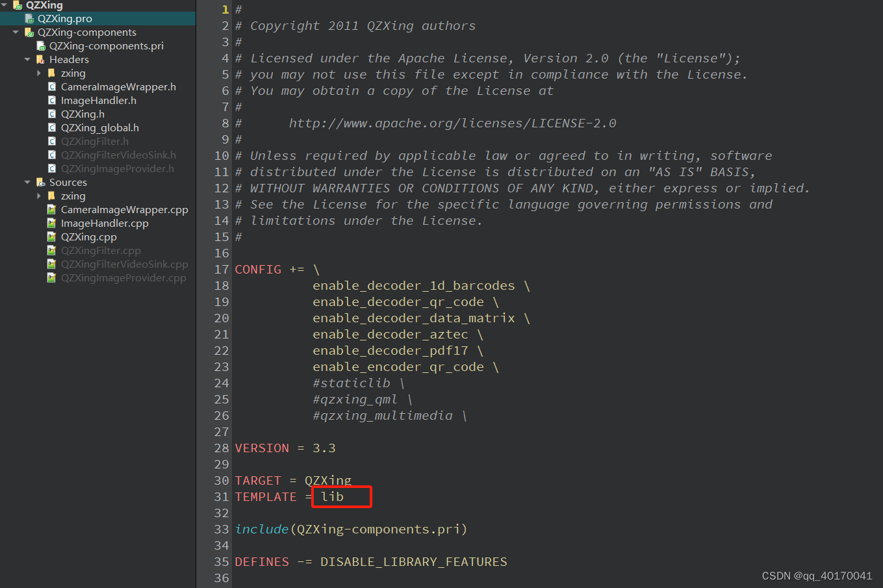Click line number 16 in the gutter
The width and height of the screenshot is (883, 588).
tap(222, 253)
